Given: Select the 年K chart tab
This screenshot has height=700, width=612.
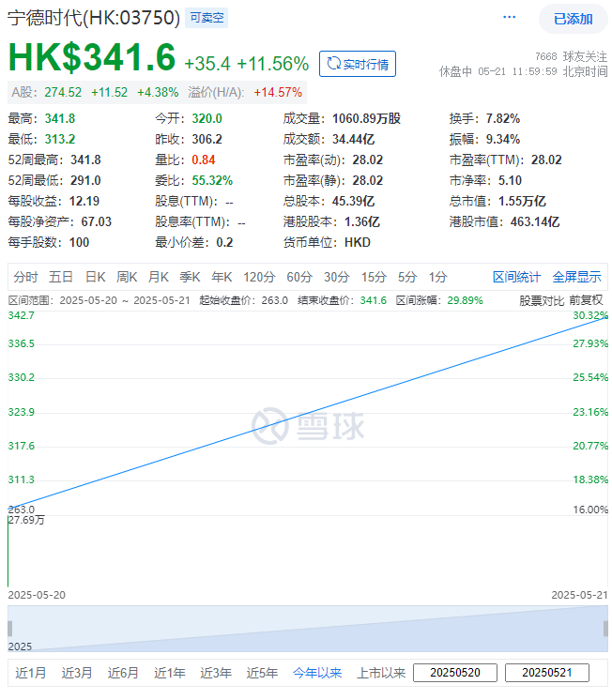Looking at the screenshot, I should click(x=222, y=277).
